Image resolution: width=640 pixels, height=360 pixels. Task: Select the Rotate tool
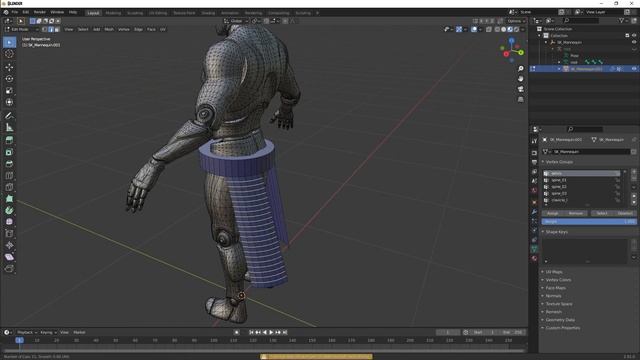click(9, 79)
